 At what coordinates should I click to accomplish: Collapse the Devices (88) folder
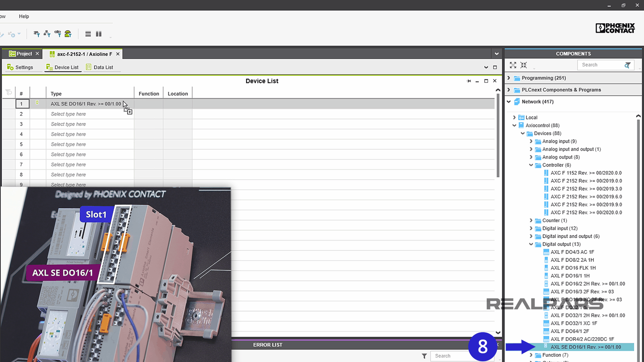tap(523, 133)
